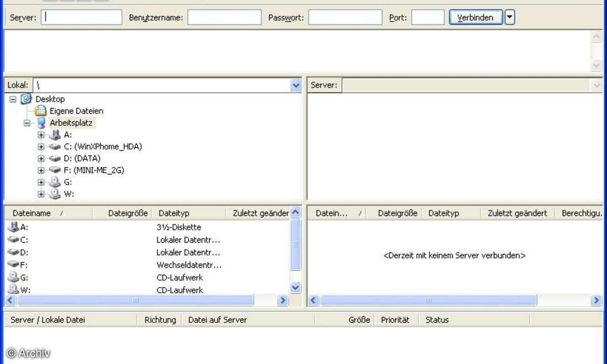Click the C: (WinXPhome_HDA) drive icon
This screenshot has width=607, height=364.
[55, 147]
